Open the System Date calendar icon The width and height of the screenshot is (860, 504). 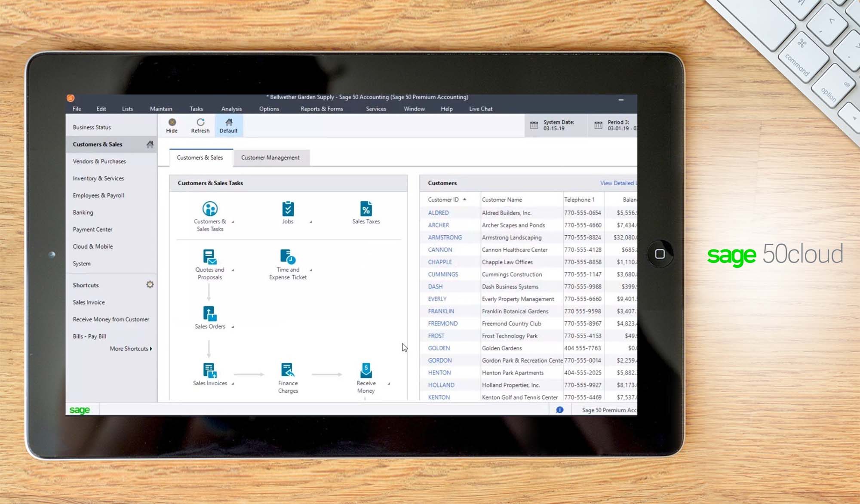click(x=534, y=125)
